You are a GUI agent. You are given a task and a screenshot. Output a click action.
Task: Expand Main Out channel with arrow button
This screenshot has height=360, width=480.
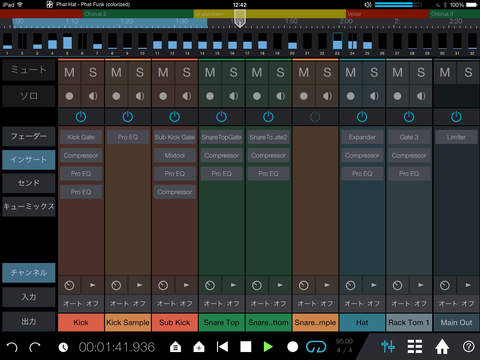[468, 285]
